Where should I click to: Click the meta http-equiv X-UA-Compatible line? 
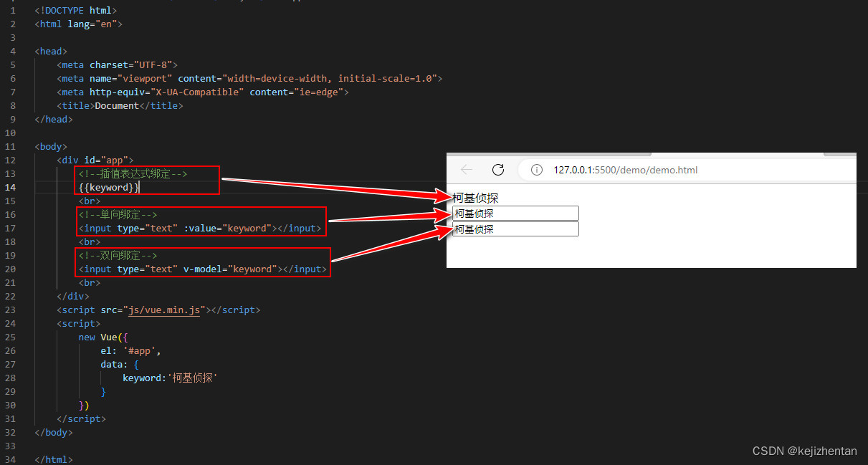tap(203, 92)
